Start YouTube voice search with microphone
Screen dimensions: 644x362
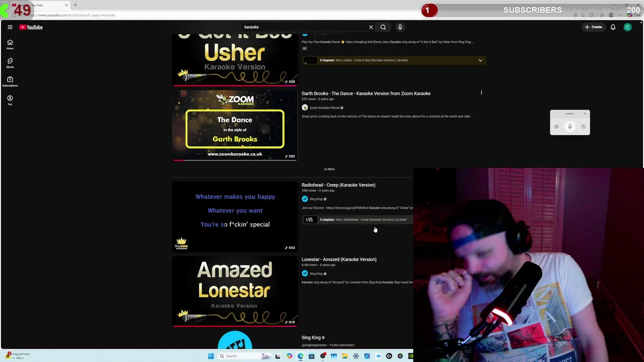400,27
